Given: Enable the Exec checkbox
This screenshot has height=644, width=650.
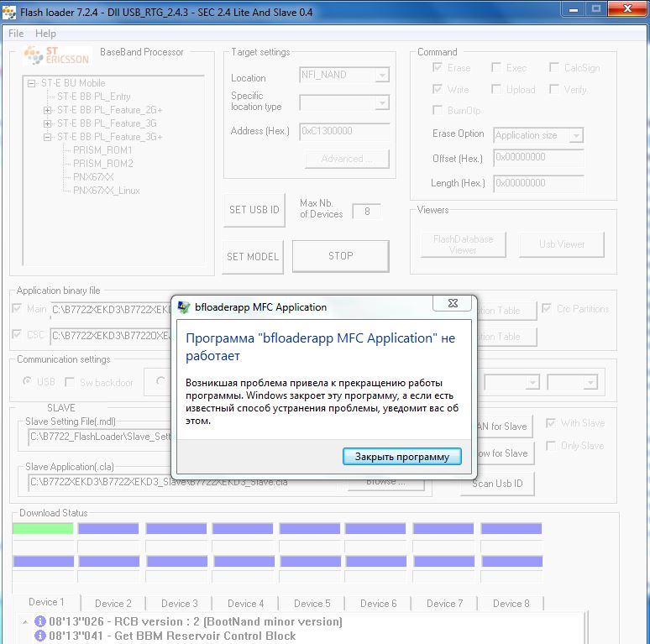Looking at the screenshot, I should [x=495, y=67].
